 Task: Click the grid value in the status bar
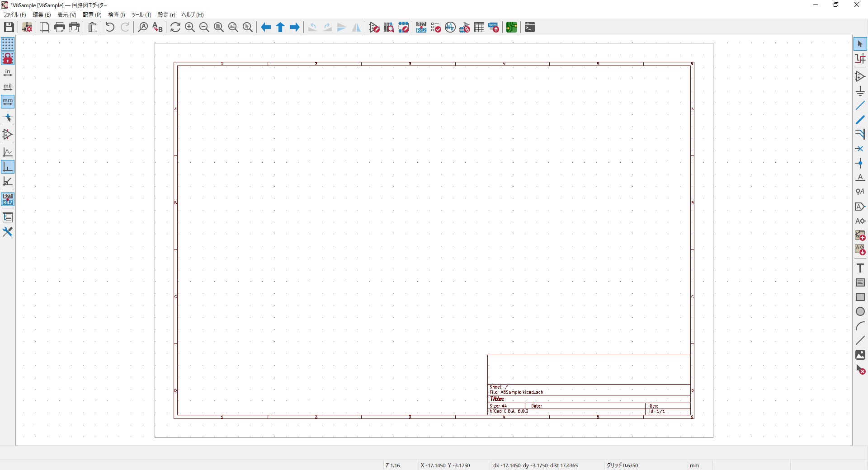click(623, 465)
